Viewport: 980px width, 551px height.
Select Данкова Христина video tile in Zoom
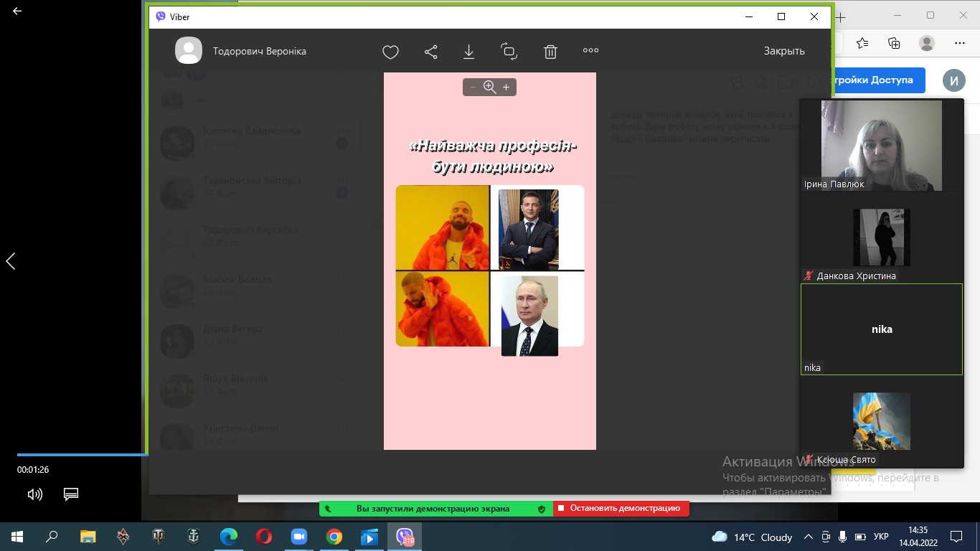[x=881, y=237]
